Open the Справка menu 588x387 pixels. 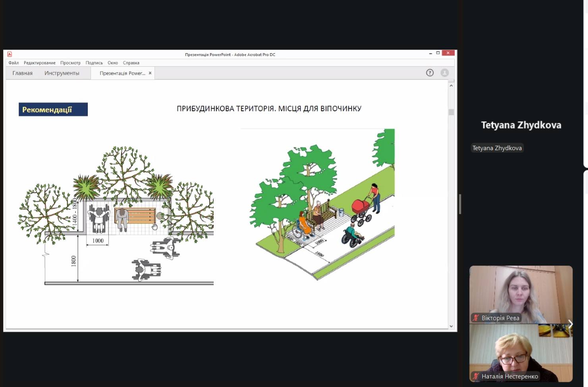pos(131,63)
